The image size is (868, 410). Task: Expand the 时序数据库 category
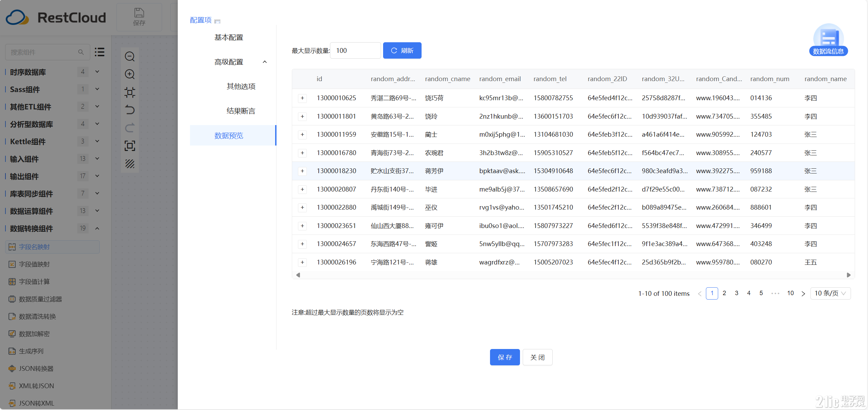coord(97,72)
